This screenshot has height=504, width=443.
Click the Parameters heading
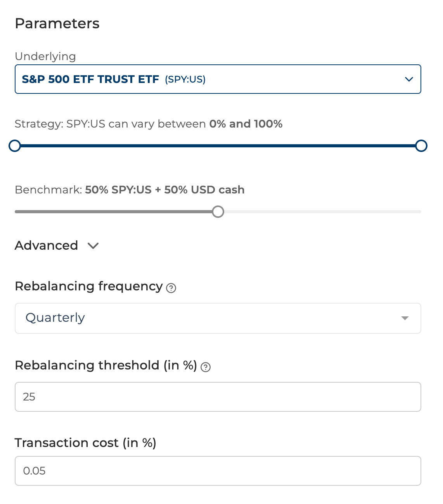click(57, 24)
